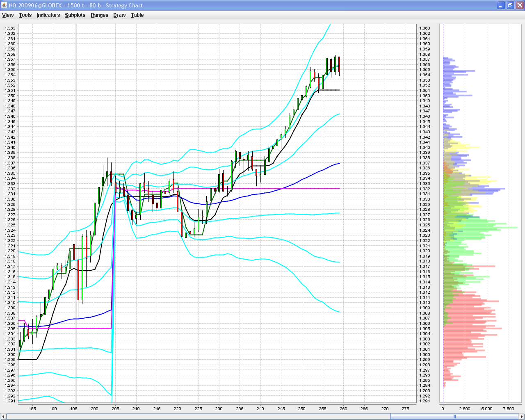The image size is (525, 420).
Task: Close the Strategy Chart window
Action: click(x=519, y=5)
